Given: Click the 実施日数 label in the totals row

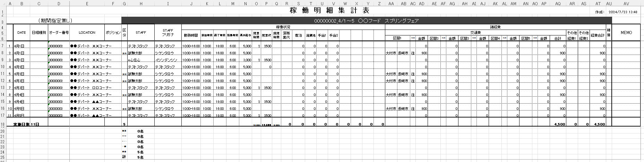Looking at the screenshot, I should [x=22, y=124].
